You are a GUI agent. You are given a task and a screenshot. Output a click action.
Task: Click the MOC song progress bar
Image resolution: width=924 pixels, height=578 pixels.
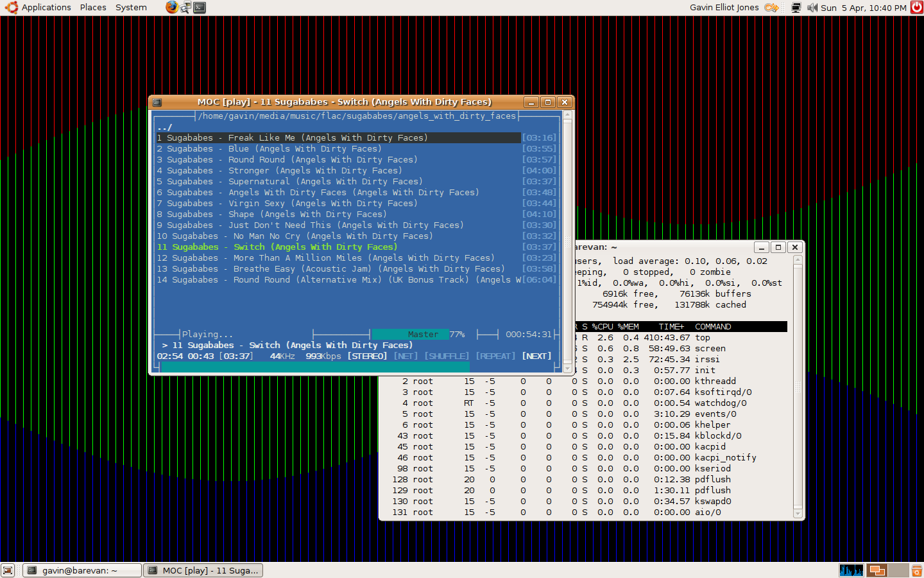(356, 367)
